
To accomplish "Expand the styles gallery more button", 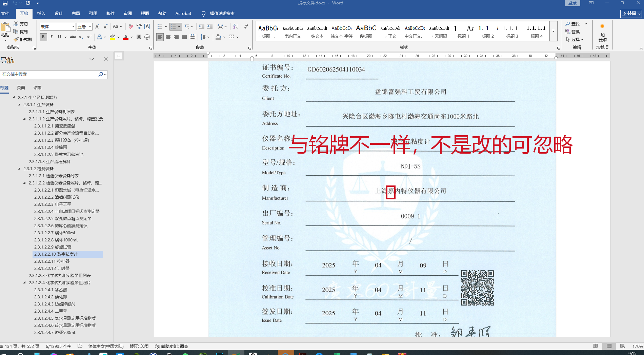I will [x=553, y=31].
